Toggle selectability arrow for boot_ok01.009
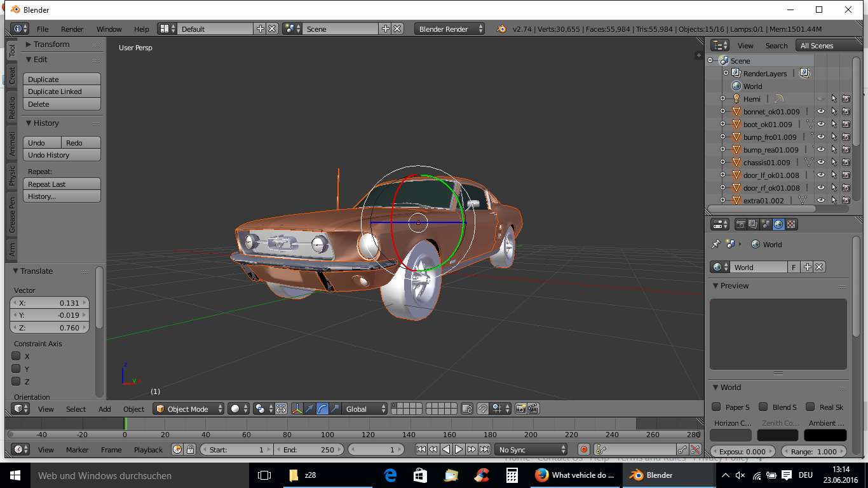The height and width of the screenshot is (488, 868). (x=834, y=124)
